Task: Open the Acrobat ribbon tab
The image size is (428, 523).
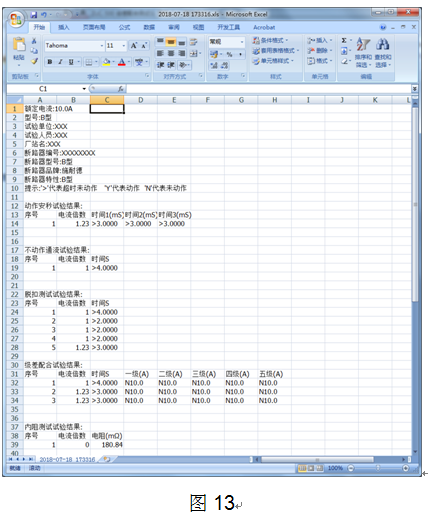Action: [264, 27]
